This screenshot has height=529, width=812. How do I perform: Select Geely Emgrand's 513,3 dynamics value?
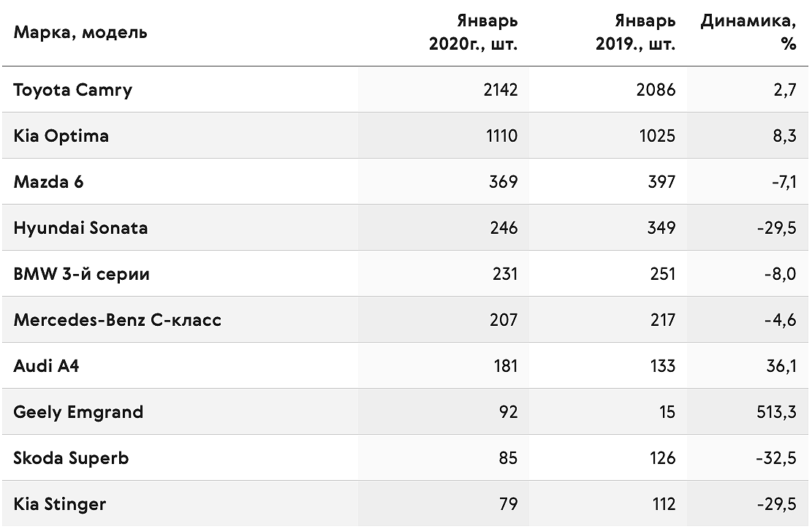click(x=776, y=413)
